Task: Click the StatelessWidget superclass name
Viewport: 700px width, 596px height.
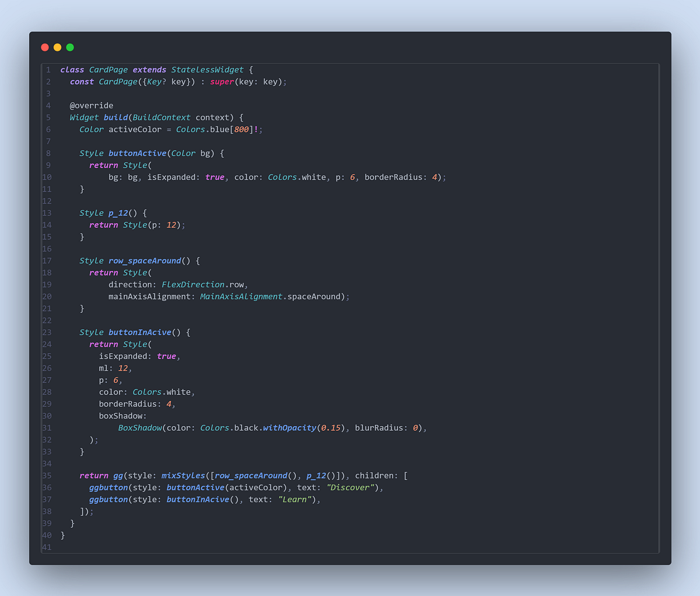Action: (208, 69)
